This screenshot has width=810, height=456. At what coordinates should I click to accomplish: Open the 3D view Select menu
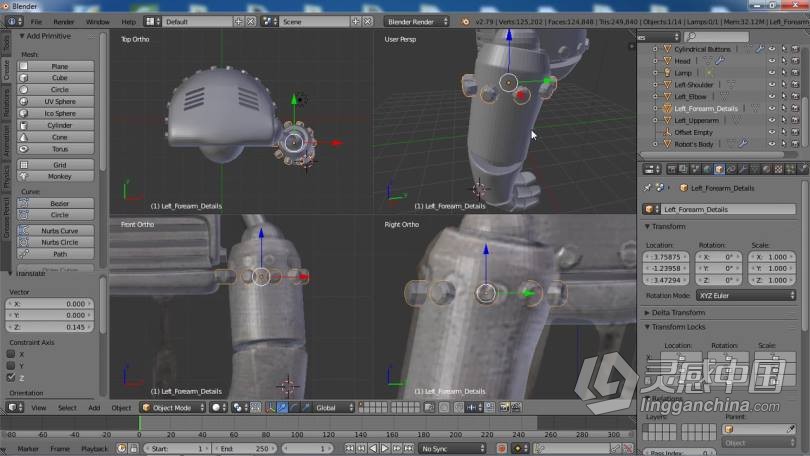pos(67,407)
